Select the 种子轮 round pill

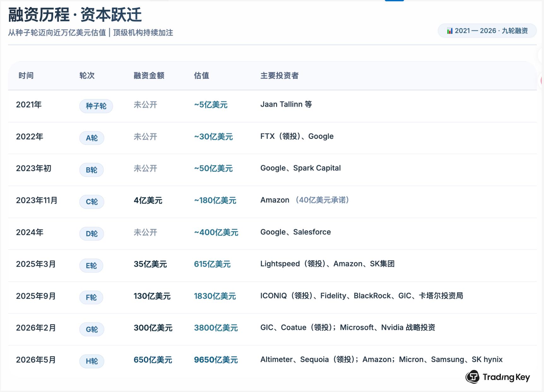96,106
